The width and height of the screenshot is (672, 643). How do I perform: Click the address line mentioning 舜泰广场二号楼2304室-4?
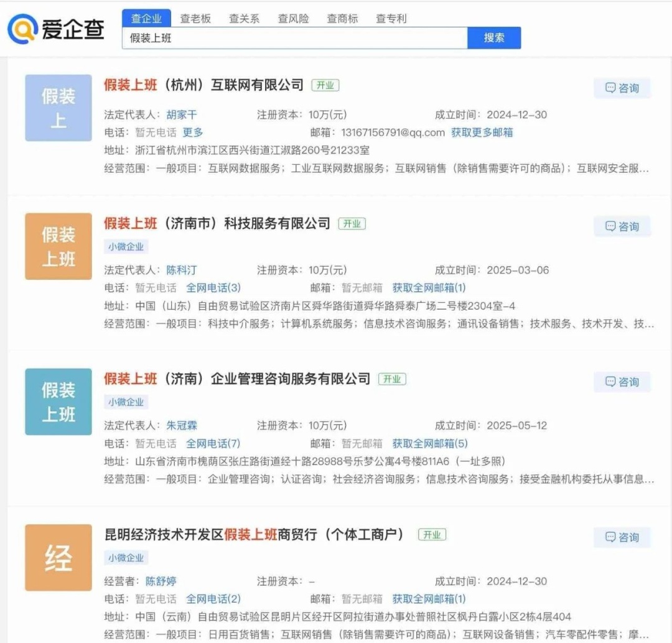click(x=325, y=306)
